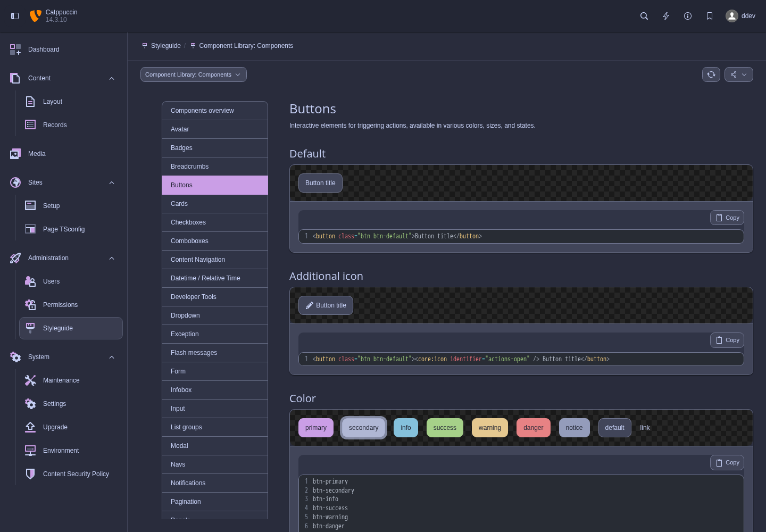The height and width of the screenshot is (532, 766).
Task: Copy the Default button code snippet
Action: click(x=727, y=218)
